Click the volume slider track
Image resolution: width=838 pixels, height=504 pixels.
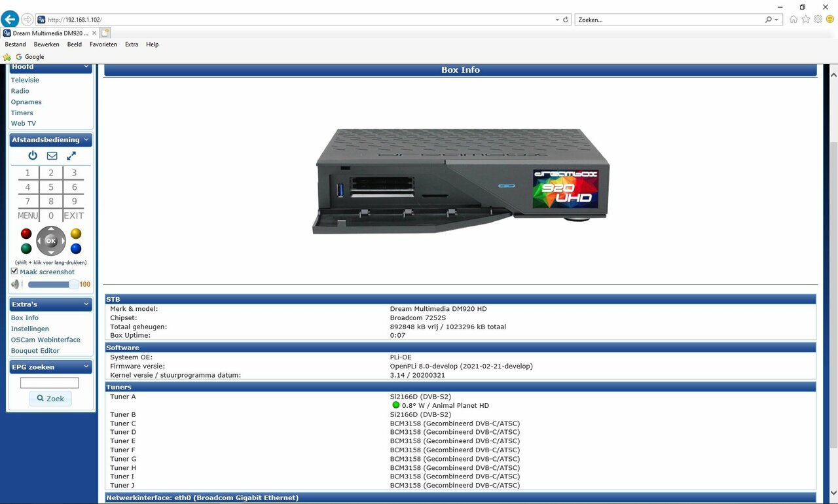pyautogui.click(x=49, y=285)
